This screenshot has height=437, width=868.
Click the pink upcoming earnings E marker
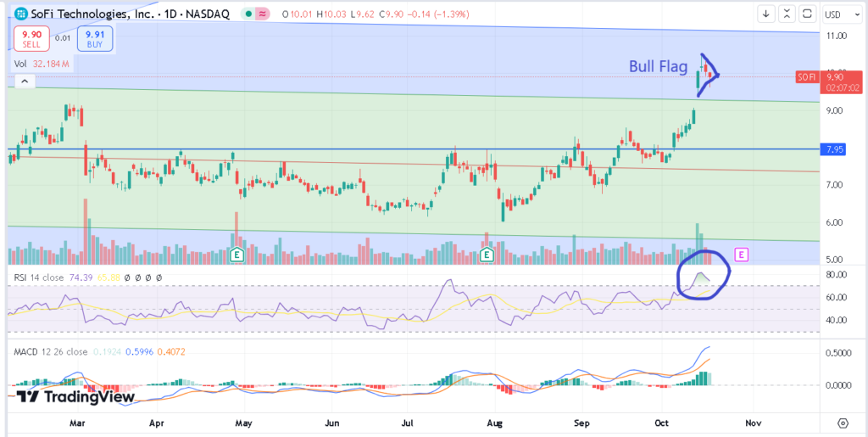click(741, 255)
